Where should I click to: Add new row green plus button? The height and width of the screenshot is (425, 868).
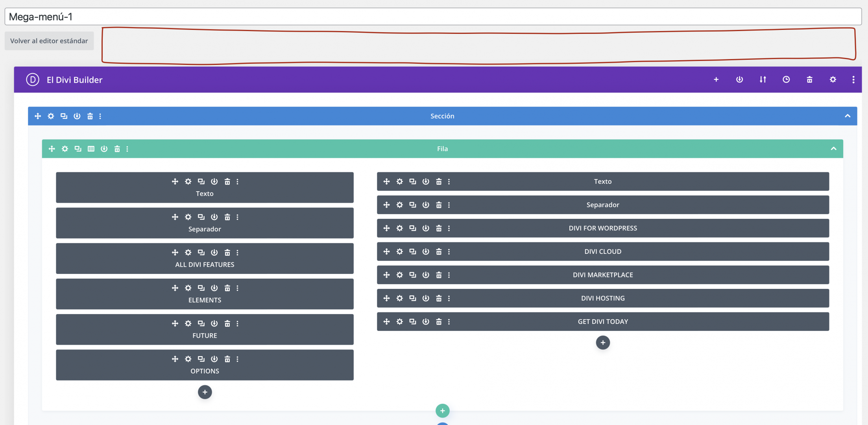(443, 411)
